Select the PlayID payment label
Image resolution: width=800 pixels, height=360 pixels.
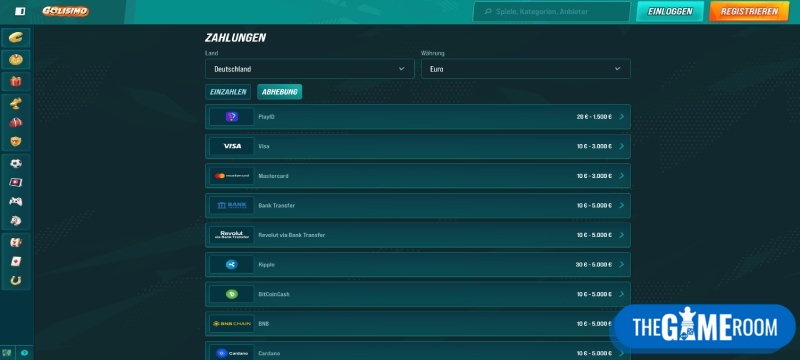point(267,117)
